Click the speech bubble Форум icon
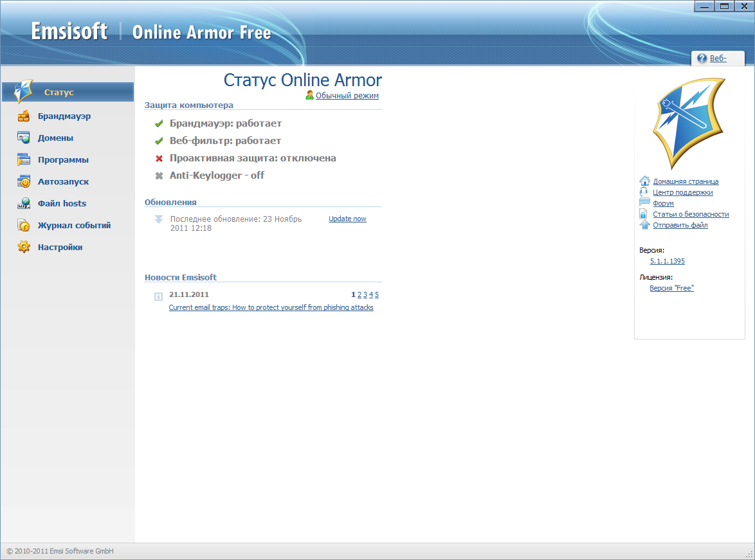This screenshot has width=755, height=560. point(644,203)
